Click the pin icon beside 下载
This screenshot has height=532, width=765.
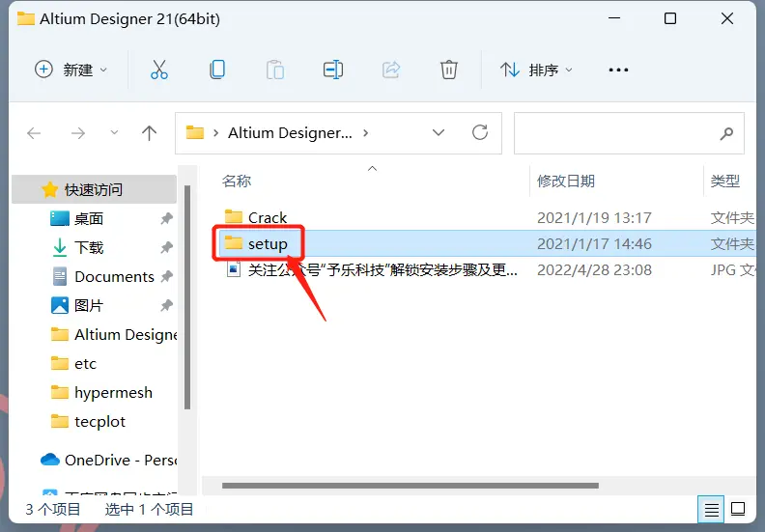click(x=166, y=247)
